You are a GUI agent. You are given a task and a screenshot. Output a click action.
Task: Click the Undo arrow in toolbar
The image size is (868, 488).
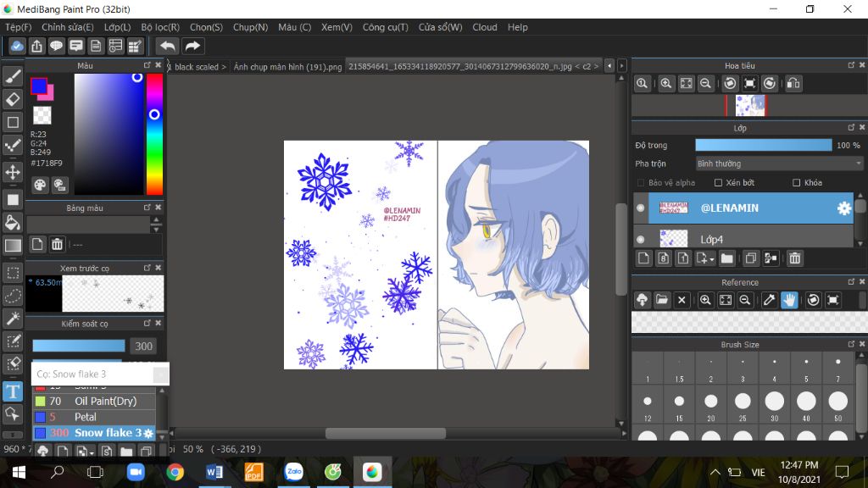click(168, 46)
